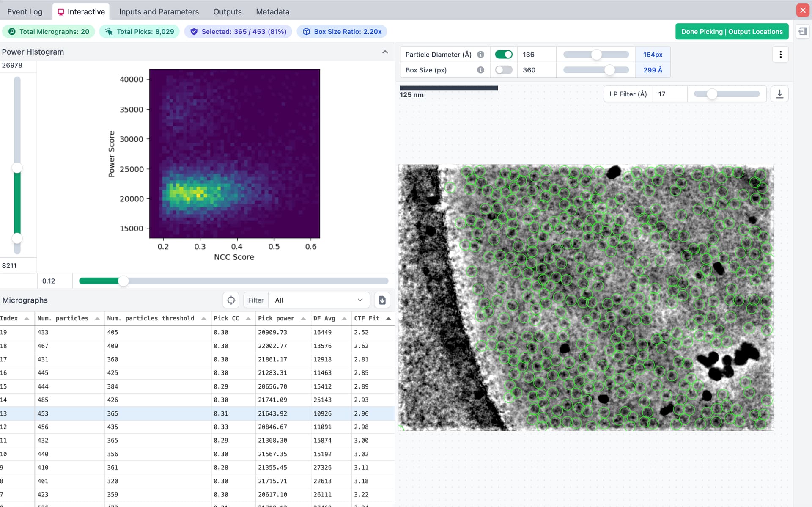Disable the Particle Diameter toggle

pos(503,55)
